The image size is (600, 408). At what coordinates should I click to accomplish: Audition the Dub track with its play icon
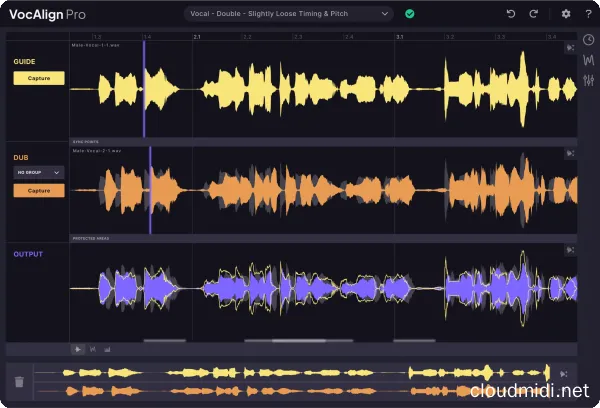570,153
